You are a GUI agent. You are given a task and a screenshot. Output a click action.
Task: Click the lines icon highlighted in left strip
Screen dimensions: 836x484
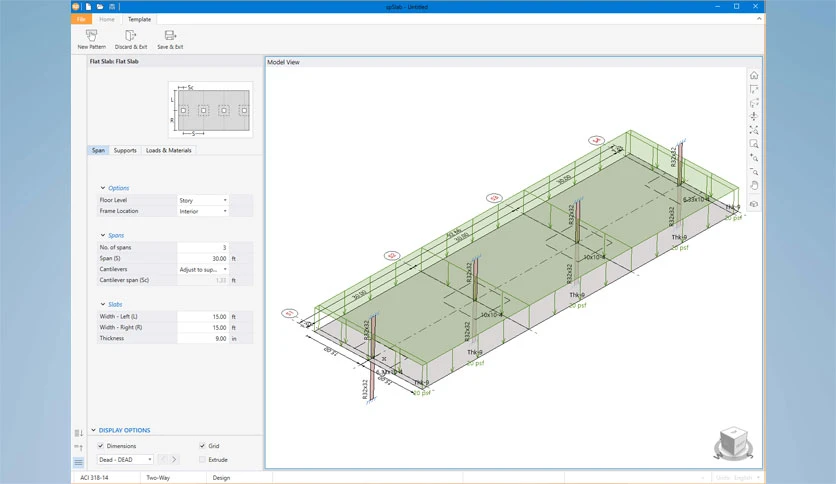click(79, 463)
